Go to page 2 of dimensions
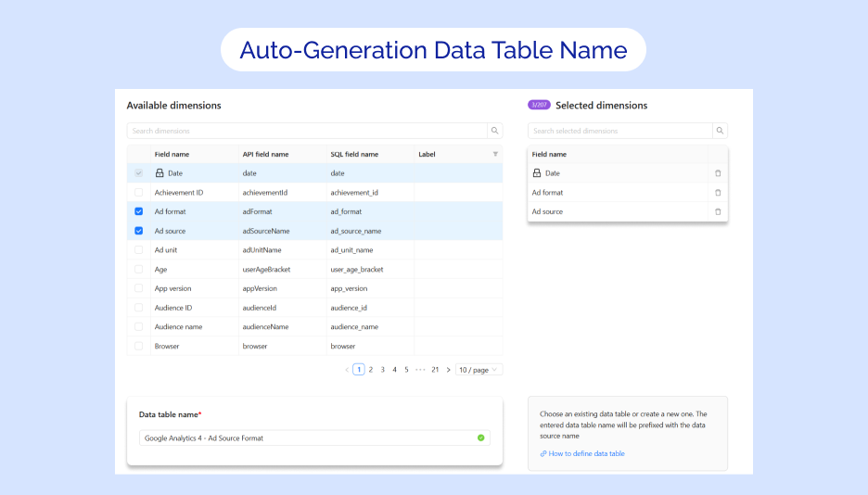This screenshot has height=495, width=868. click(371, 370)
